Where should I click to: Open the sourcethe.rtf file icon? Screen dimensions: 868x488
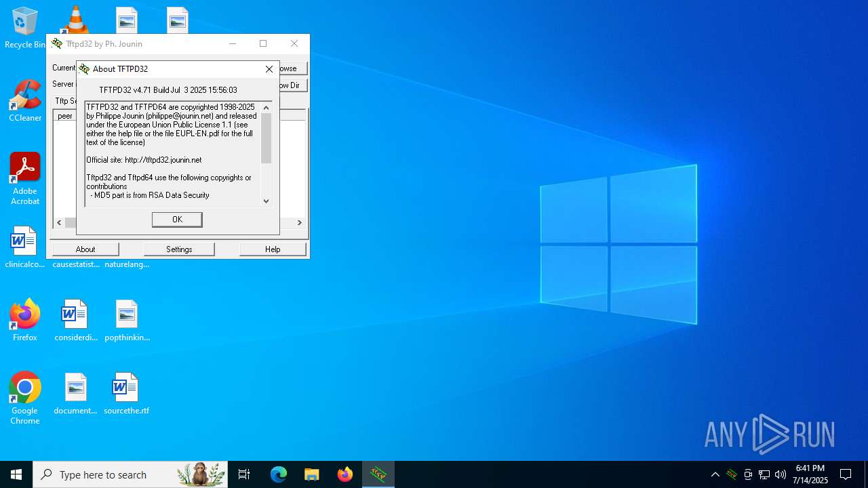(x=126, y=394)
